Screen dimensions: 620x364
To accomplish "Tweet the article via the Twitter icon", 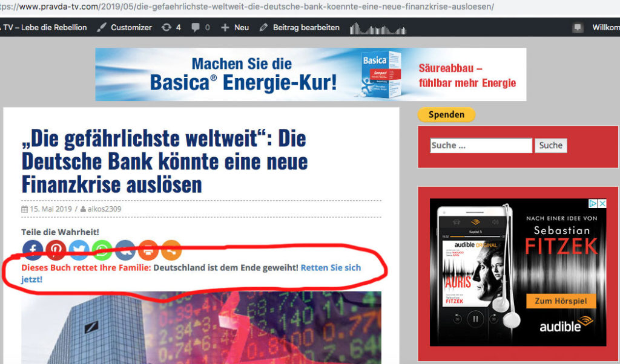I will pyautogui.click(x=79, y=250).
